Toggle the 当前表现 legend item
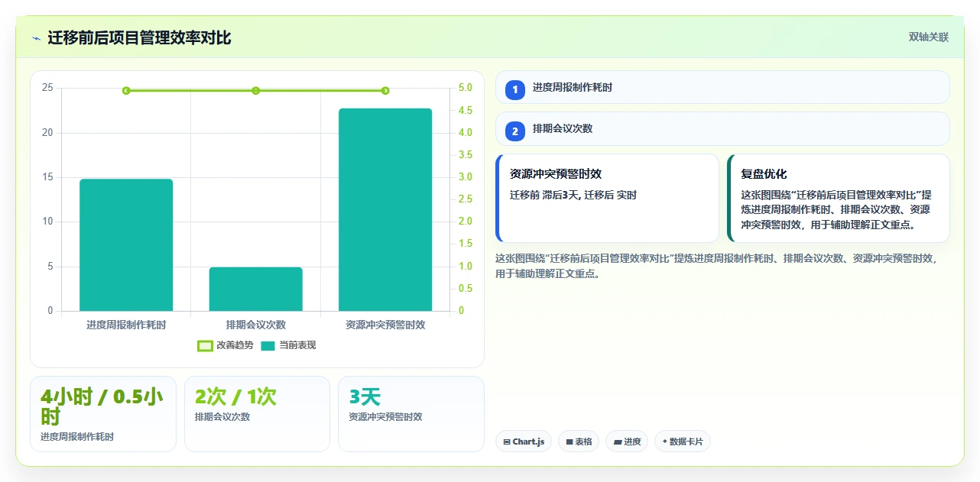 [x=288, y=345]
